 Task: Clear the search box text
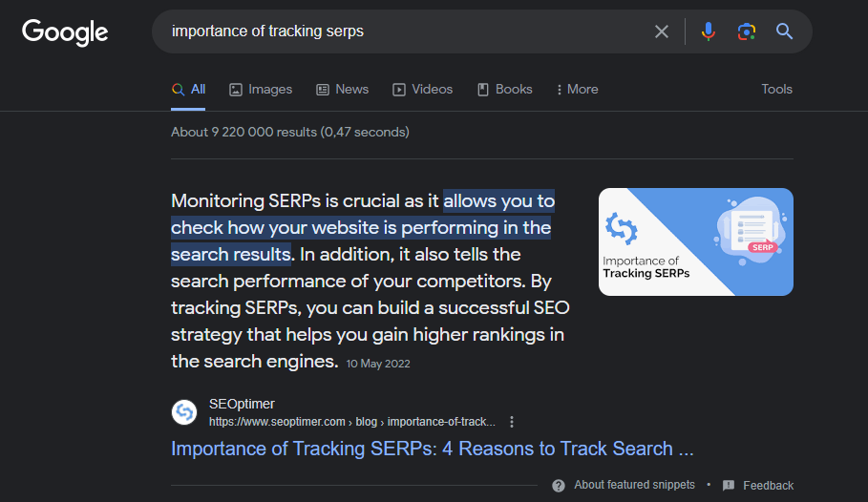pyautogui.click(x=662, y=31)
